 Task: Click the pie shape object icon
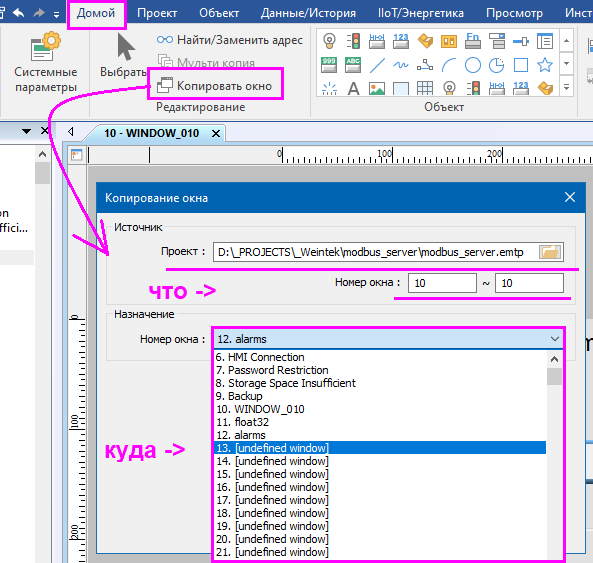[497, 65]
